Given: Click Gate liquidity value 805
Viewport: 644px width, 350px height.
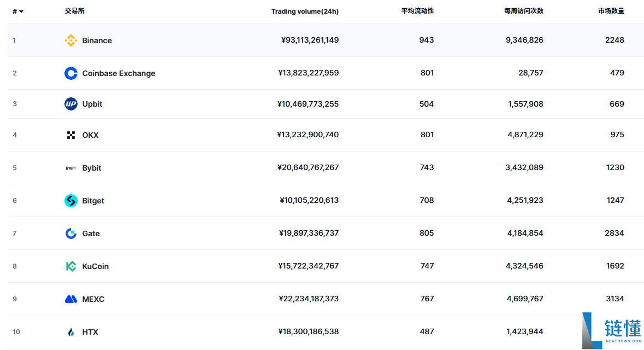Looking at the screenshot, I should tap(426, 233).
